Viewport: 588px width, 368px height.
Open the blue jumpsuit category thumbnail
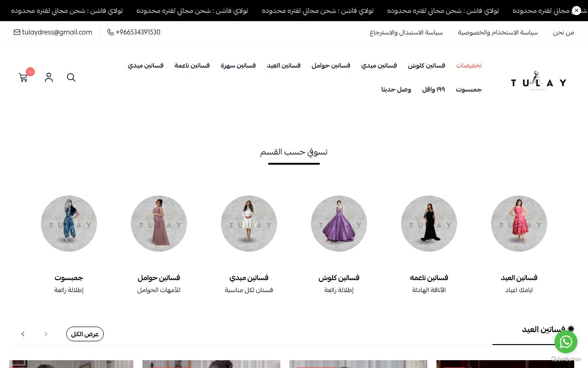(x=69, y=224)
